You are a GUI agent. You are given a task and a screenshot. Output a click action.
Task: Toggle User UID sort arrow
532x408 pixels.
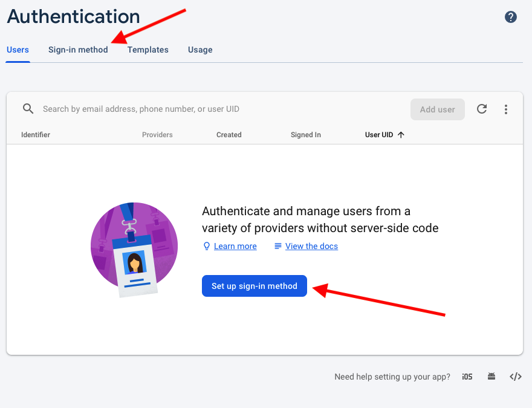pos(401,135)
